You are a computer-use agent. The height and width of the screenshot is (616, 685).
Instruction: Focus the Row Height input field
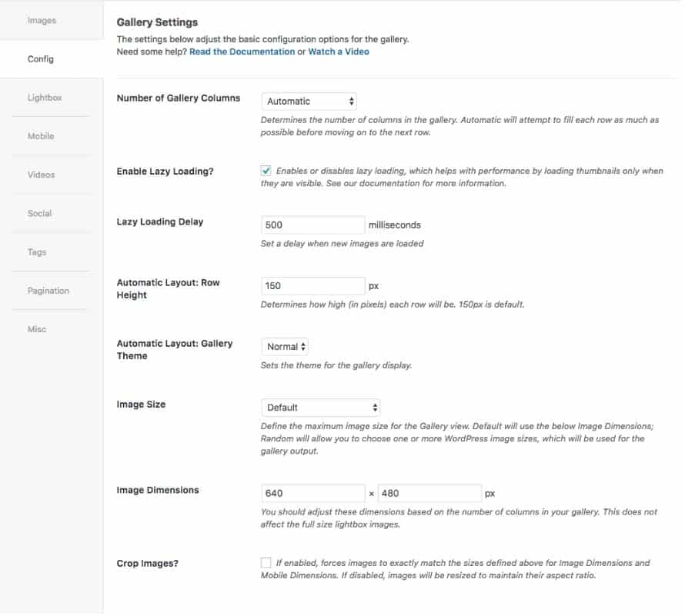pos(312,286)
